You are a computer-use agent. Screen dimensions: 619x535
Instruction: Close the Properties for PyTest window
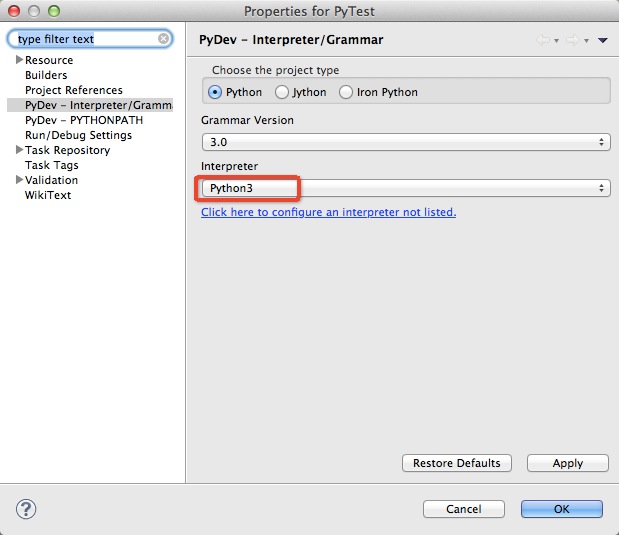point(14,11)
